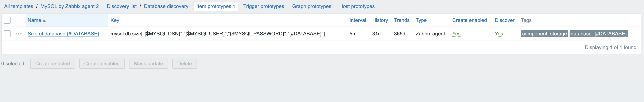Click the Name column sort arrow

44,20
